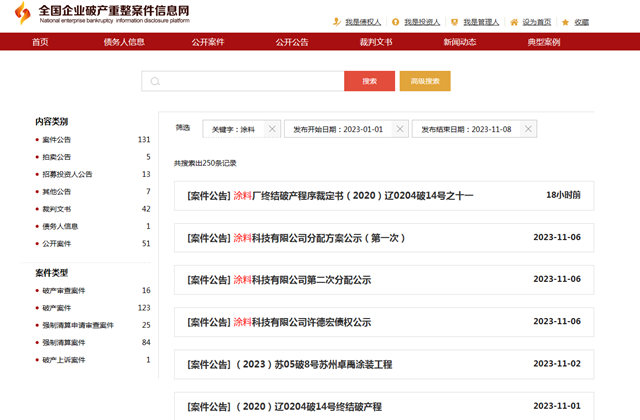The width and height of the screenshot is (640, 420).
Task: Remove the 发布开始日期 filter chip
Action: pyautogui.click(x=401, y=129)
